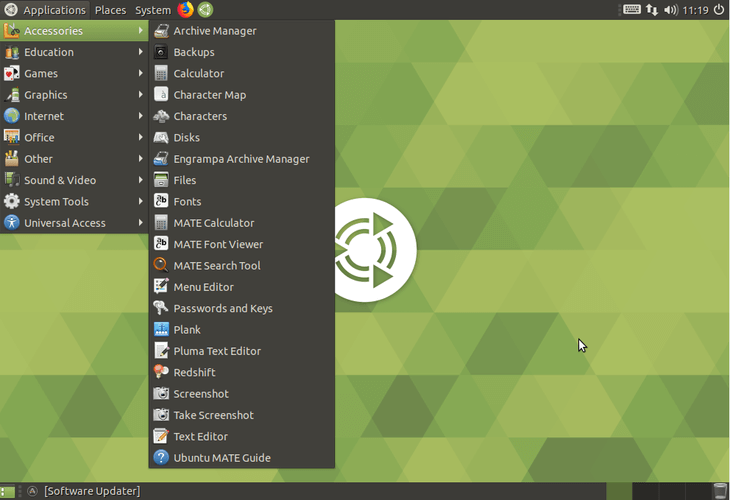The height and width of the screenshot is (500, 730).
Task: Click the Characters icon
Action: point(161,116)
